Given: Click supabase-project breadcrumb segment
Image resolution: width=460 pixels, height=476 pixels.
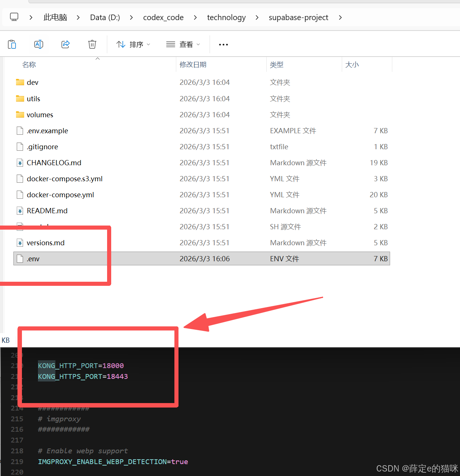Looking at the screenshot, I should (x=298, y=17).
